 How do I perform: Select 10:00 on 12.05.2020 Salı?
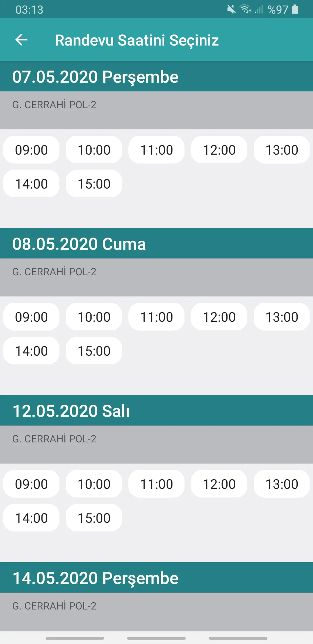pyautogui.click(x=94, y=484)
